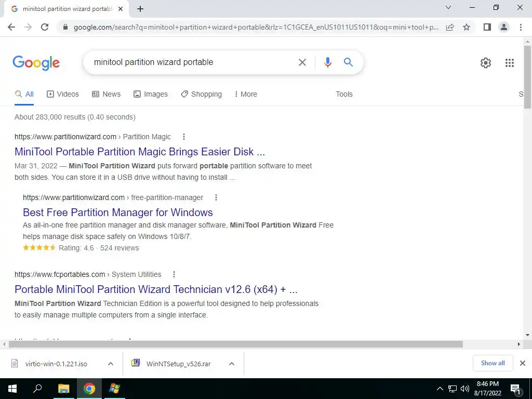Viewport: 532px width, 399px height.
Task: Open Google quick settings gear
Action: click(486, 63)
